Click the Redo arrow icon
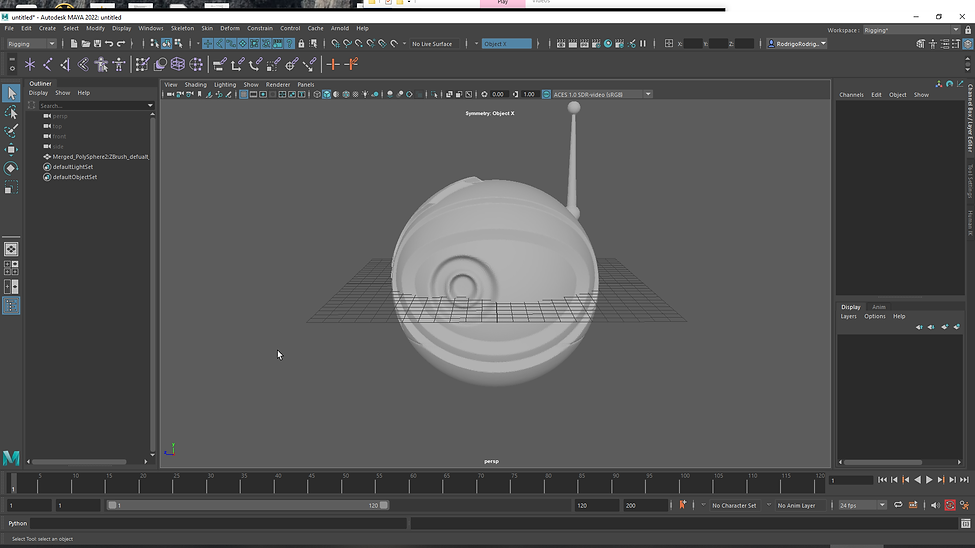975x548 pixels. [121, 44]
